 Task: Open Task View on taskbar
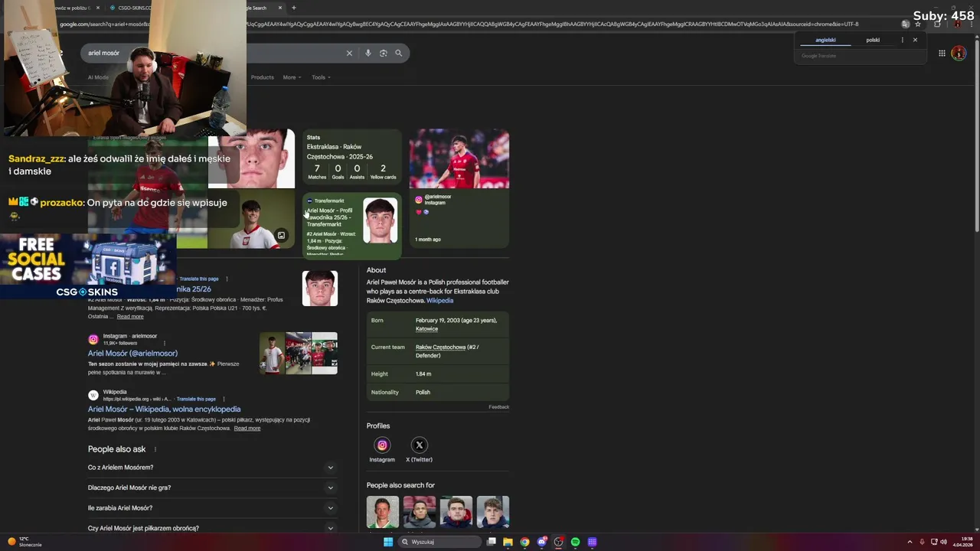[492, 542]
